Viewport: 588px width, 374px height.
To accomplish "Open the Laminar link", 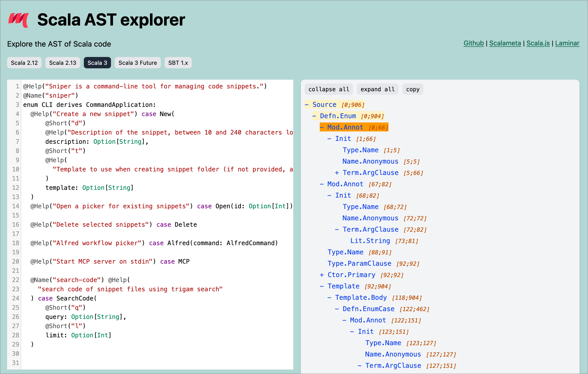I will (x=567, y=43).
